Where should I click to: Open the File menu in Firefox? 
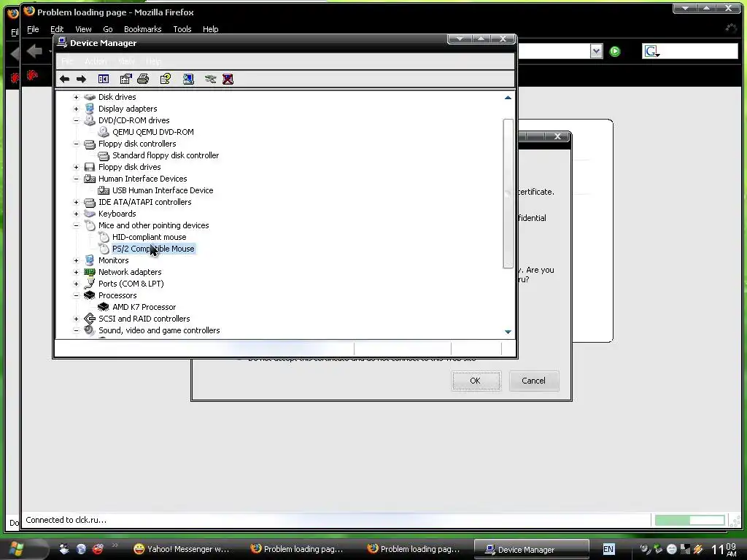[33, 29]
